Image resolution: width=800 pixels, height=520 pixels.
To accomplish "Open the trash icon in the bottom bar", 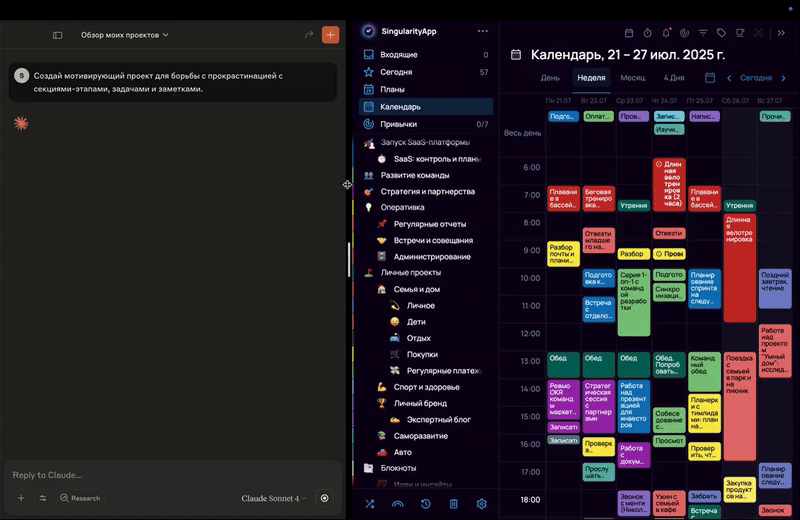I will (453, 504).
